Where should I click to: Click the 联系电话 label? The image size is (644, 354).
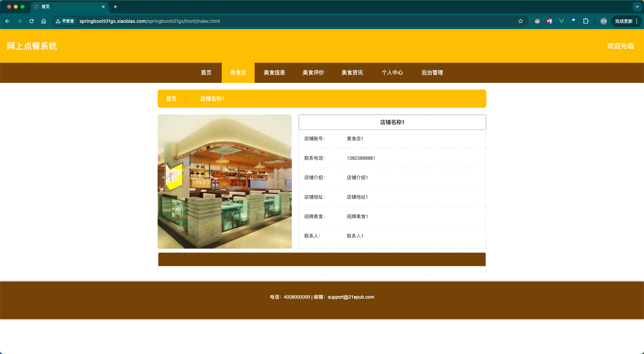(x=314, y=158)
